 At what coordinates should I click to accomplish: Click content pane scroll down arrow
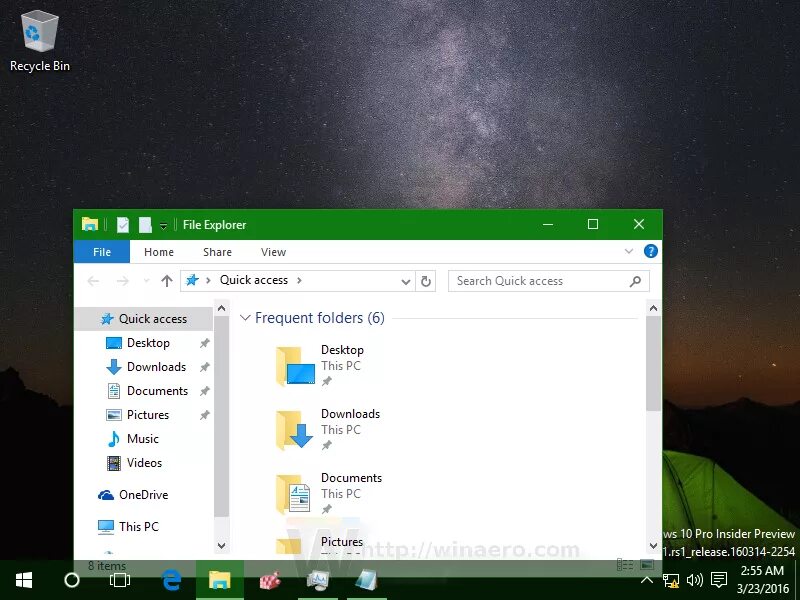[x=654, y=545]
